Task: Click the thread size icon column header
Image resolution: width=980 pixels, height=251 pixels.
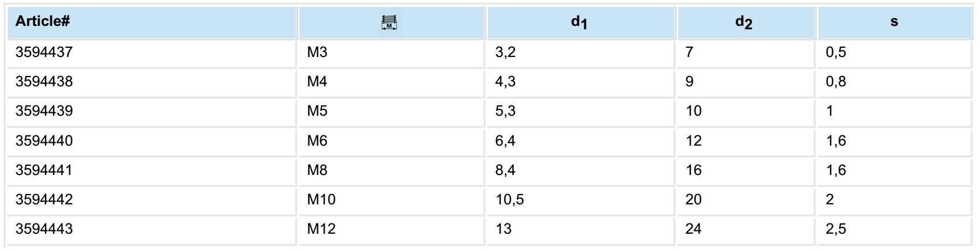Action: coord(392,23)
